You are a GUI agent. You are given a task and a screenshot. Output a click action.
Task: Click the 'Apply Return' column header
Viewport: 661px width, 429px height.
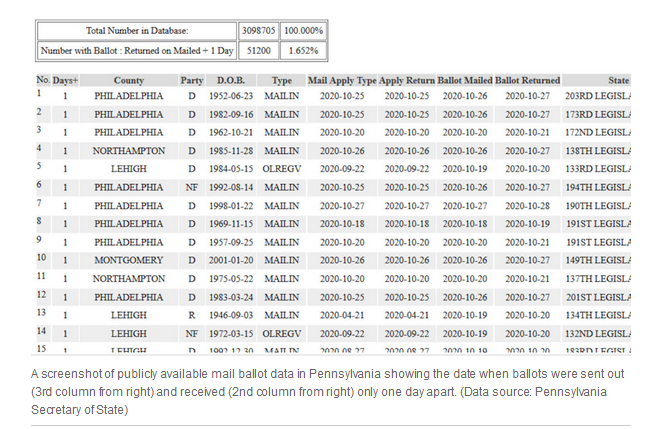(x=407, y=80)
